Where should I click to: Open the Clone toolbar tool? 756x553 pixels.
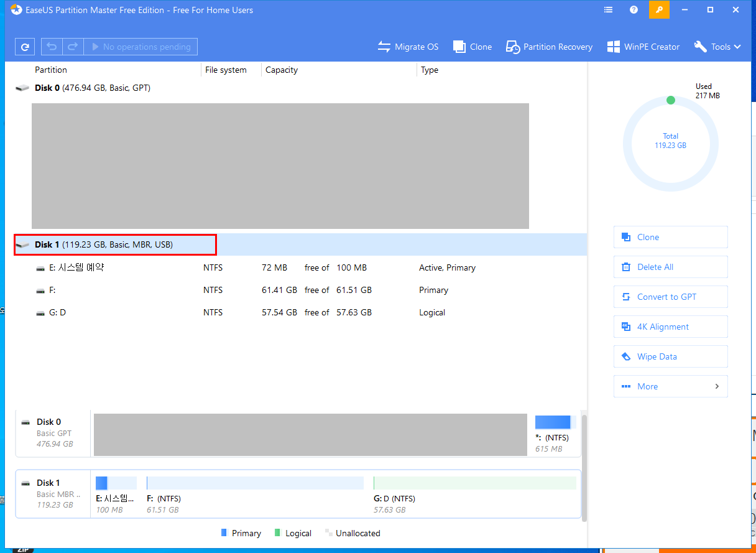tap(472, 47)
